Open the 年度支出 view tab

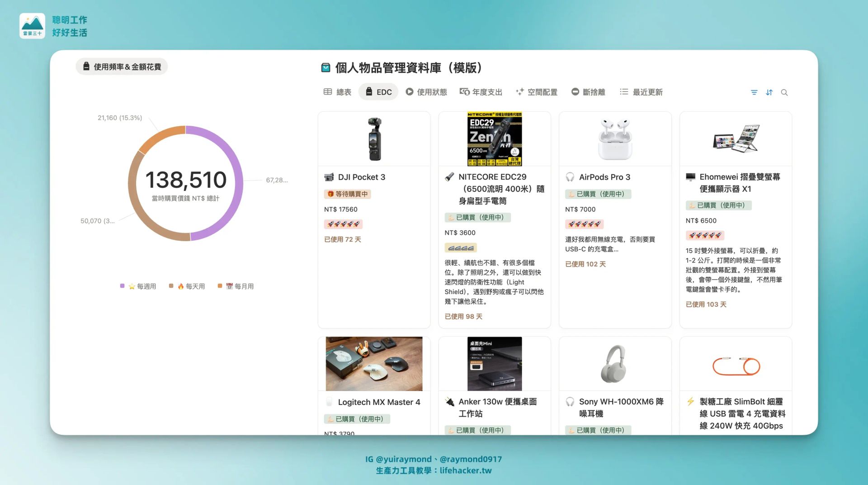pyautogui.click(x=481, y=92)
